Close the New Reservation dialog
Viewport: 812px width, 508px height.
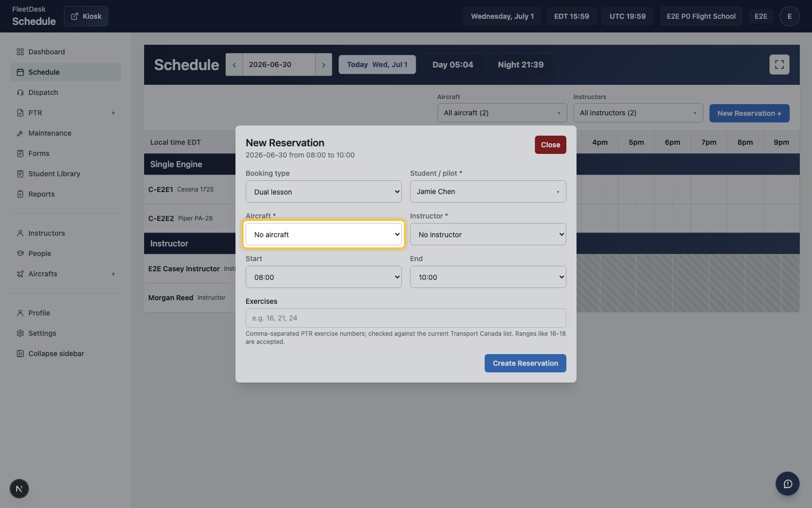pyautogui.click(x=551, y=145)
